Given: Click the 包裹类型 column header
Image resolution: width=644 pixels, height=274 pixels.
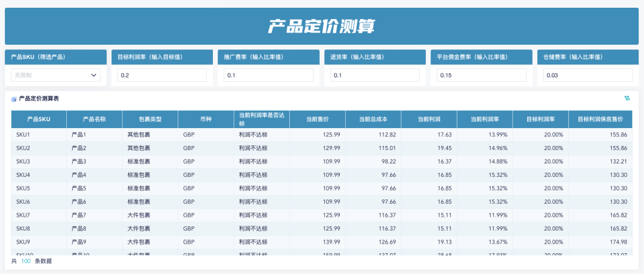Looking at the screenshot, I should pyautogui.click(x=150, y=119).
